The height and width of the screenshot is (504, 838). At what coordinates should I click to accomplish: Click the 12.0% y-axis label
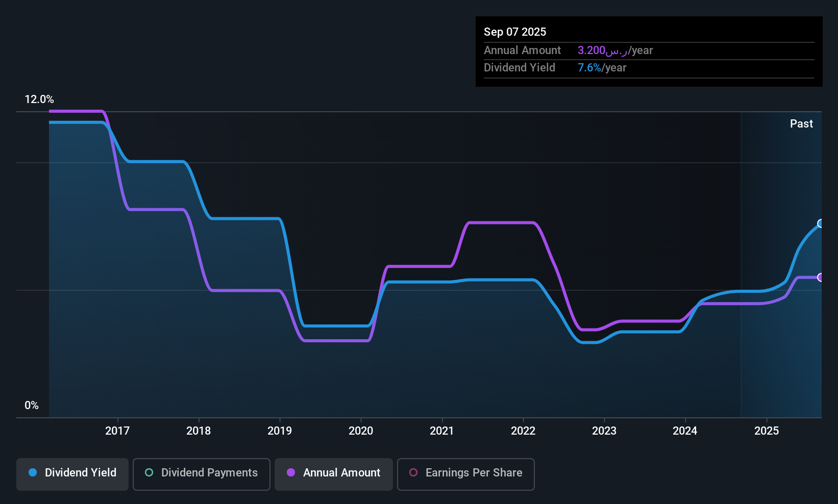[39, 99]
